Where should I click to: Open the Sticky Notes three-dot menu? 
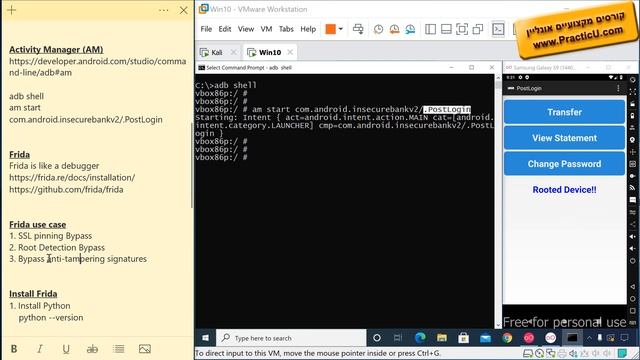(x=163, y=11)
